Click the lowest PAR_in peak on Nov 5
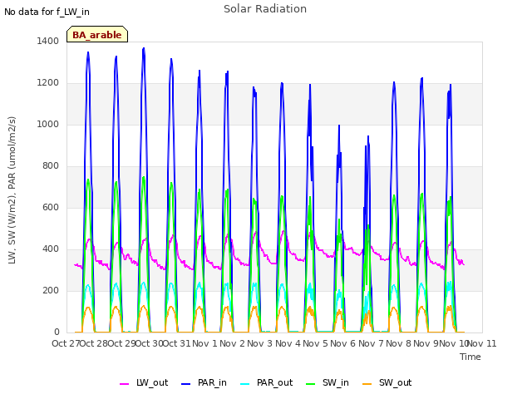Viewport: 532px width, 399px height. click(339, 126)
